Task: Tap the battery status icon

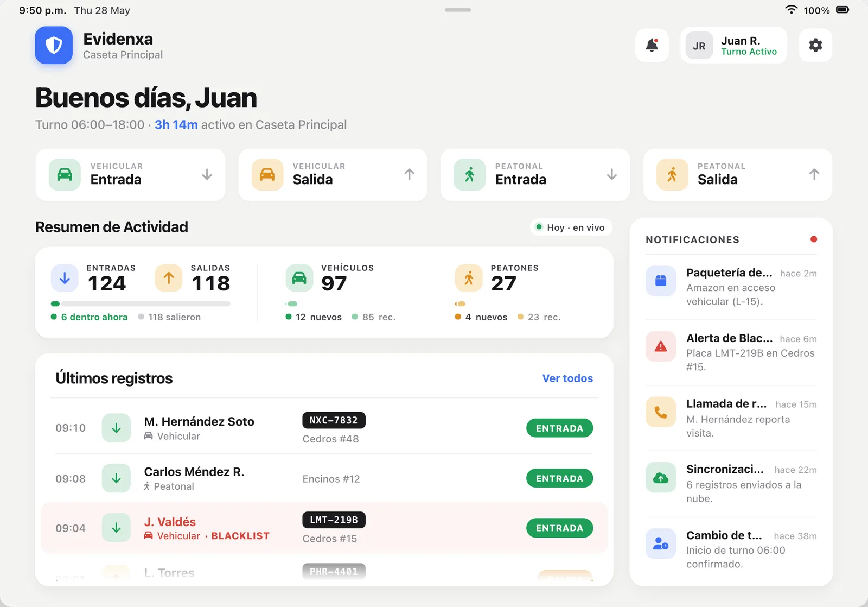Action: (x=843, y=10)
